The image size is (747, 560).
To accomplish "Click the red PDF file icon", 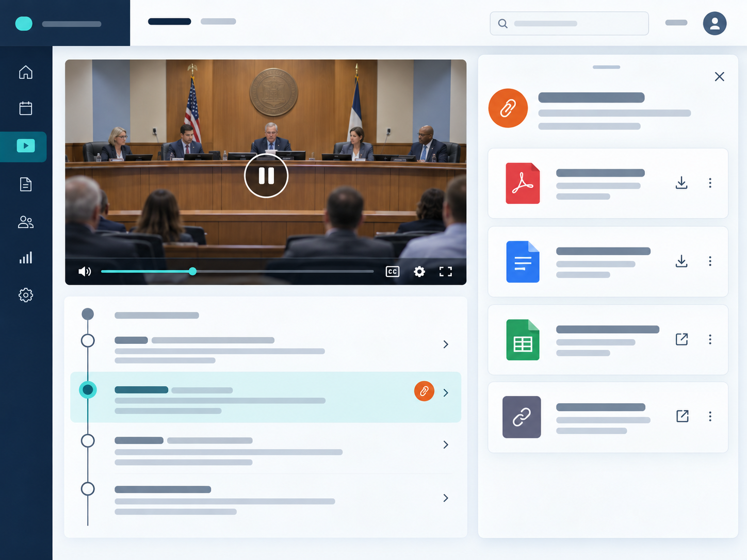I will [x=523, y=184].
